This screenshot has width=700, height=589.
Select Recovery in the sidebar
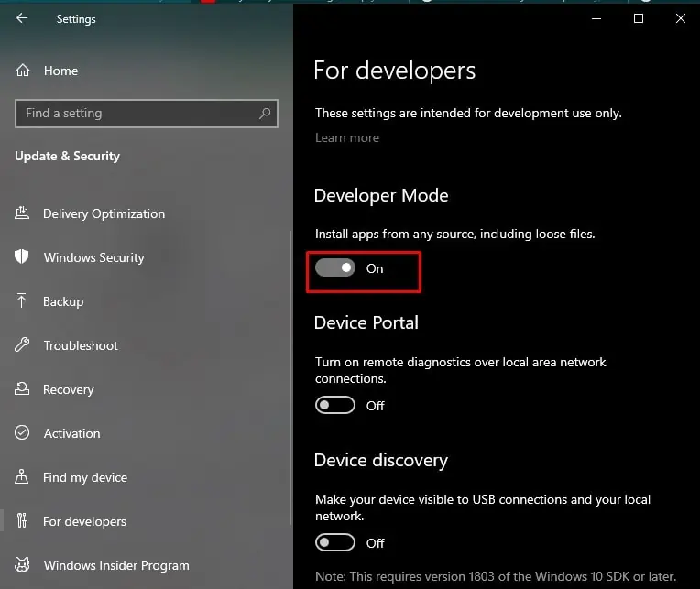coord(69,390)
